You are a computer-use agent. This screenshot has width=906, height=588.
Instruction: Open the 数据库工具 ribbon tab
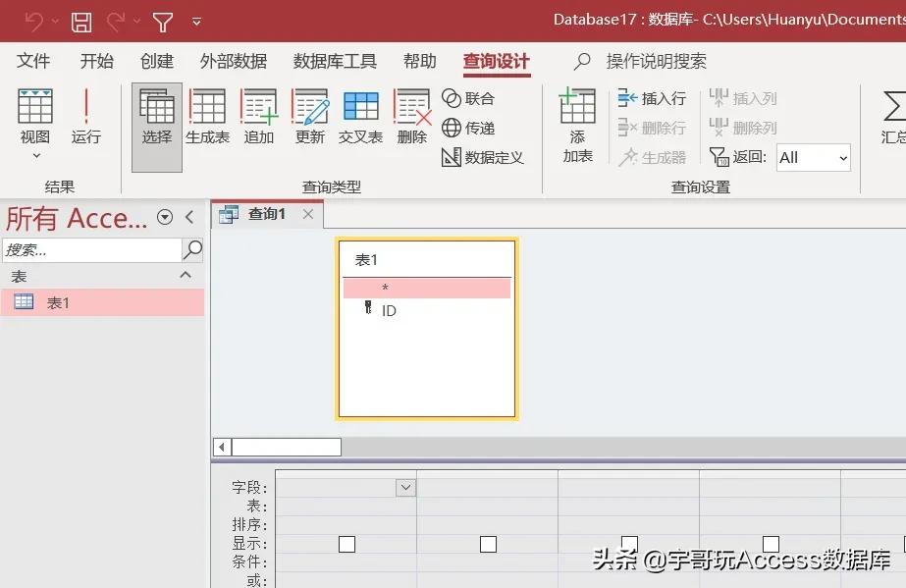pos(335,61)
